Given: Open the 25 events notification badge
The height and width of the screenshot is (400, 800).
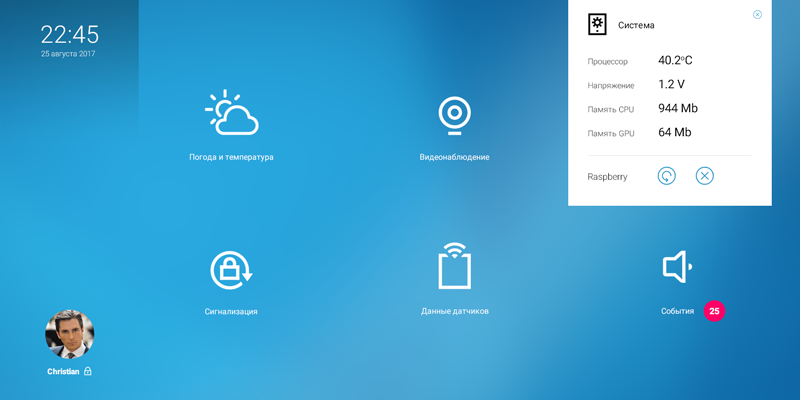Looking at the screenshot, I should coord(714,311).
